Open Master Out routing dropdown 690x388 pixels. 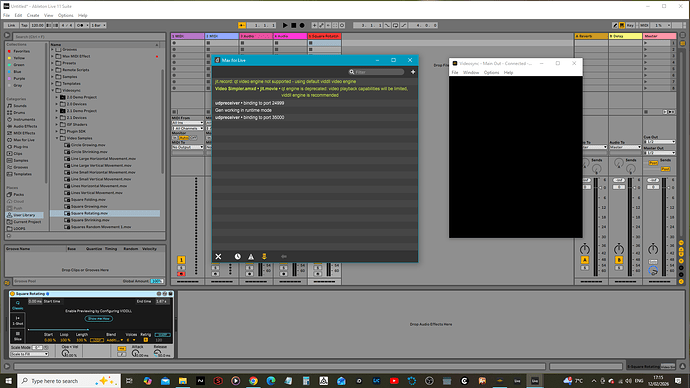tap(659, 153)
